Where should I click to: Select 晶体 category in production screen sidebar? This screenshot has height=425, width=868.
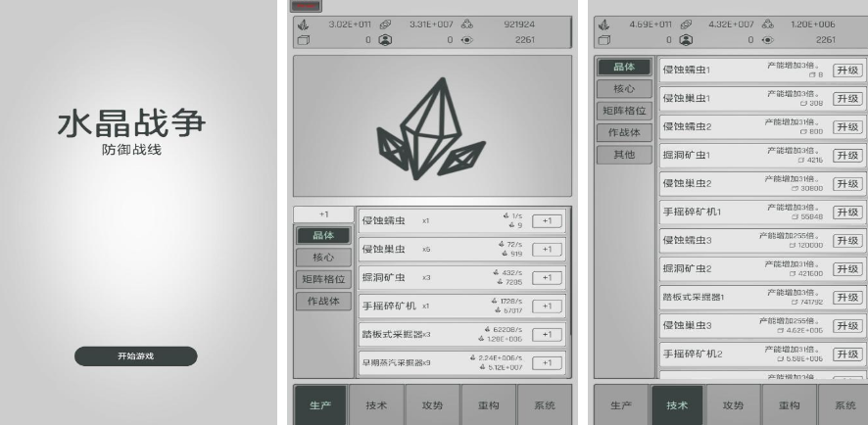click(x=323, y=236)
